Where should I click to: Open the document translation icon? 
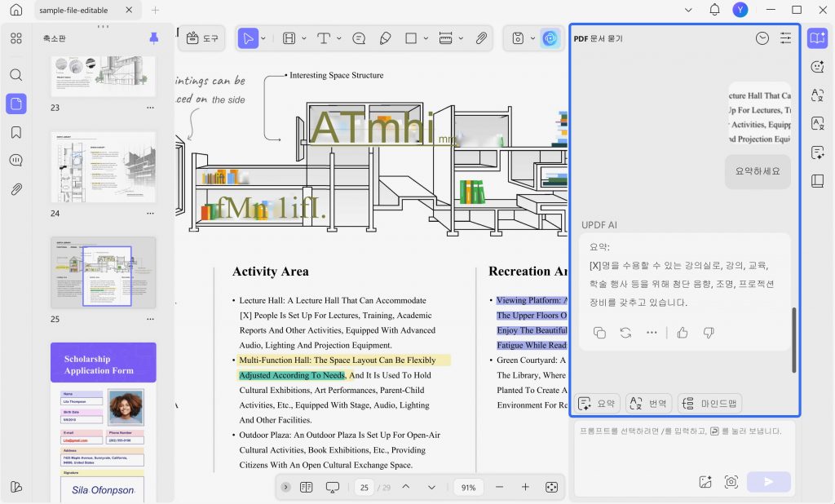(817, 124)
